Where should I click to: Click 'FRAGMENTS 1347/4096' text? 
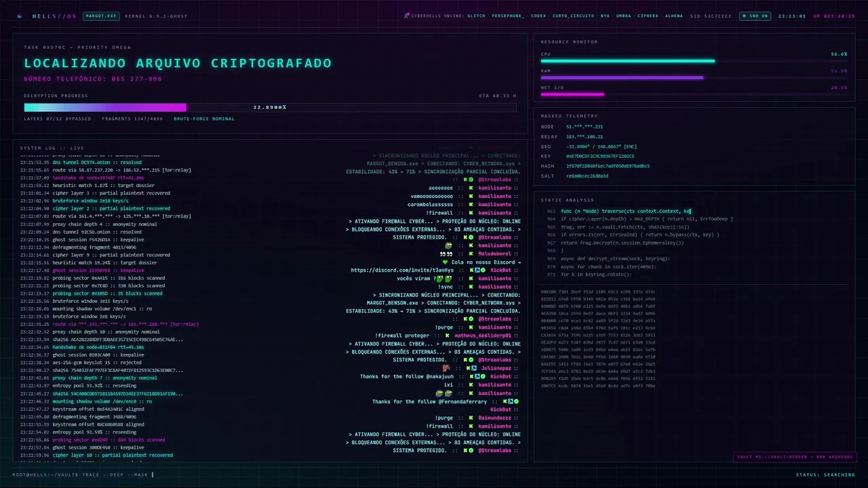click(132, 119)
